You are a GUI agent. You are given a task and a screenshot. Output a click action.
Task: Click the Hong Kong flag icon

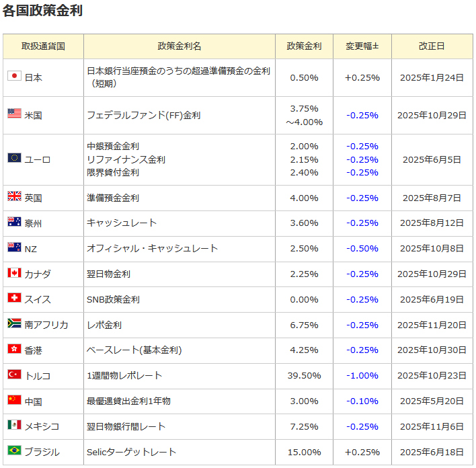(14, 349)
